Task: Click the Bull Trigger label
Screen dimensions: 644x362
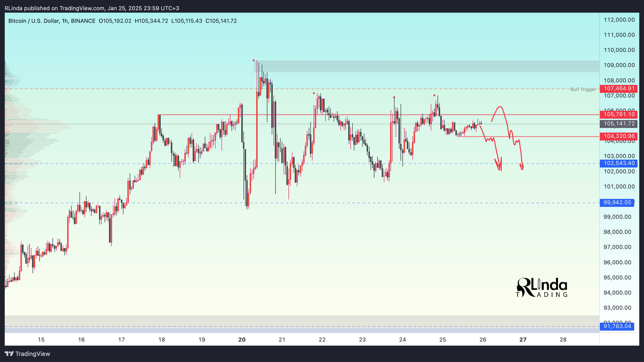Action: pyautogui.click(x=583, y=89)
